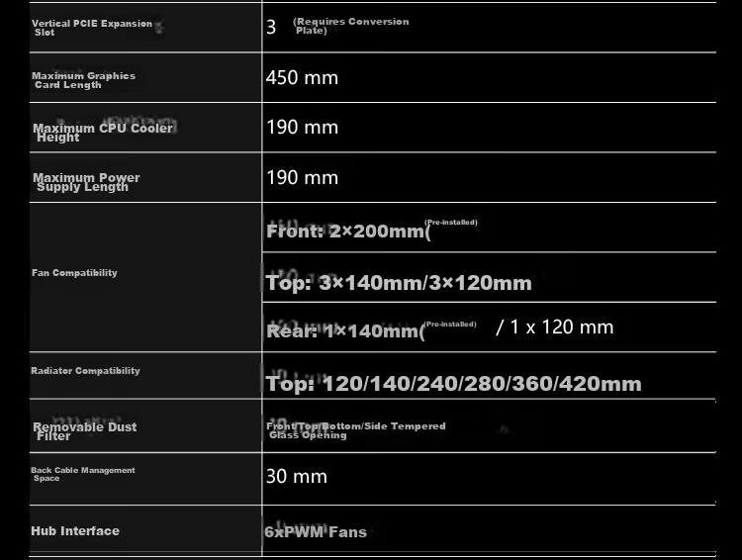The height and width of the screenshot is (560, 742).
Task: Click the 190 mm CPU cooler height value
Action: [x=302, y=128]
